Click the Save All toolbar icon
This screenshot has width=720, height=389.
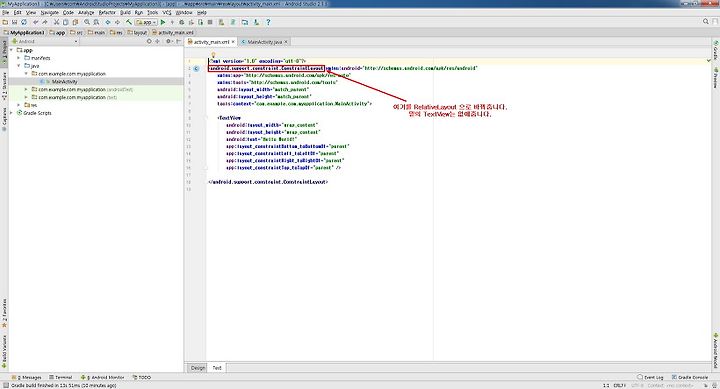[14, 22]
